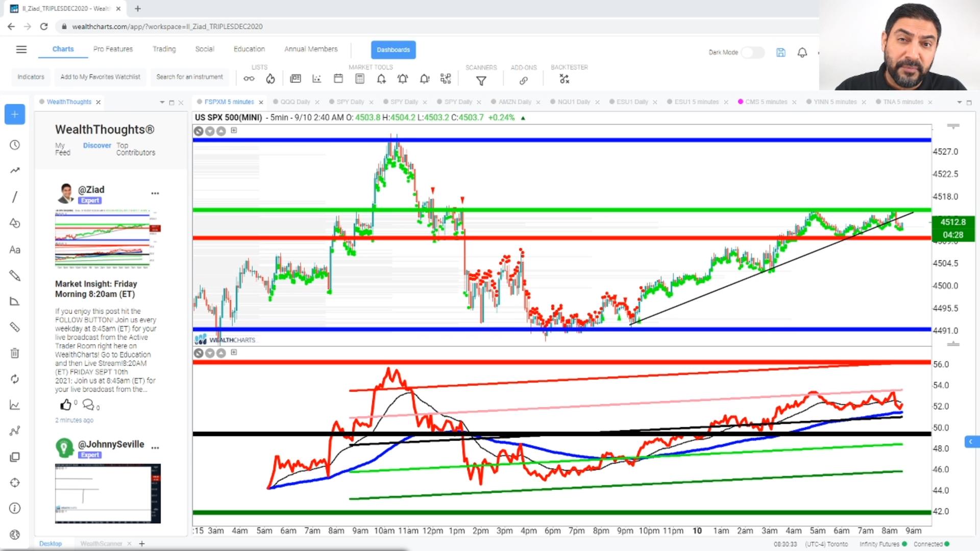The width and height of the screenshot is (980, 551).
Task: Close the FSPXM 5 minutes tab
Action: (x=261, y=102)
